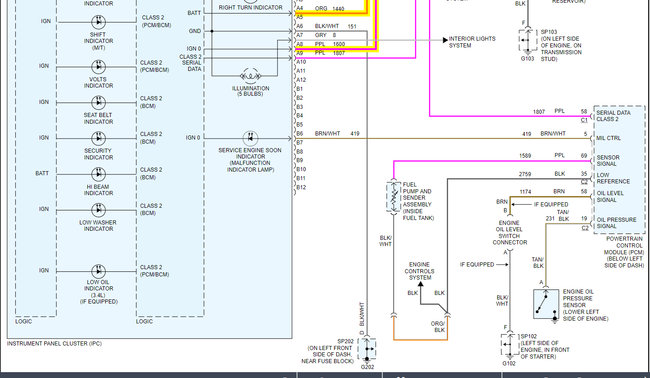Click circuit number '1589'
This screenshot has height=378, width=650.
(x=525, y=156)
